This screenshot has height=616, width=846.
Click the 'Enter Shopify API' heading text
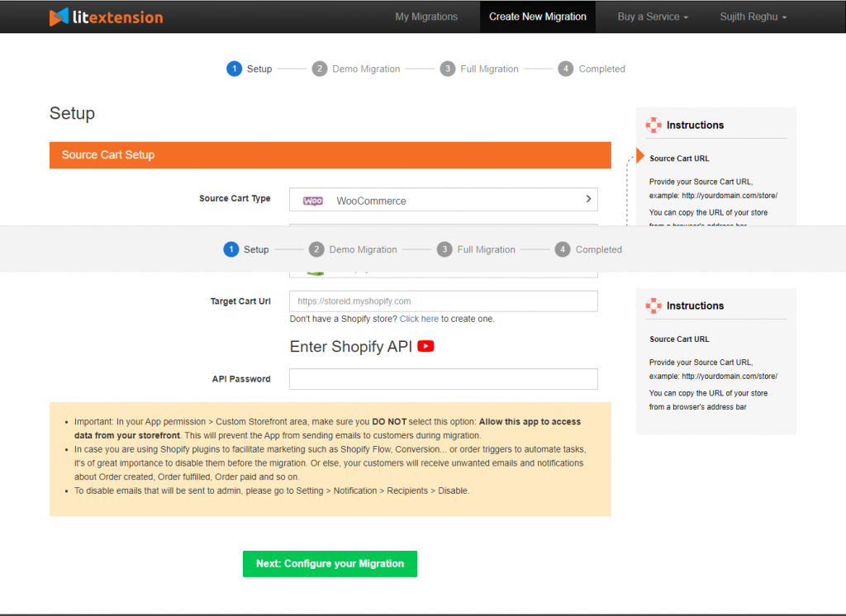tap(350, 346)
